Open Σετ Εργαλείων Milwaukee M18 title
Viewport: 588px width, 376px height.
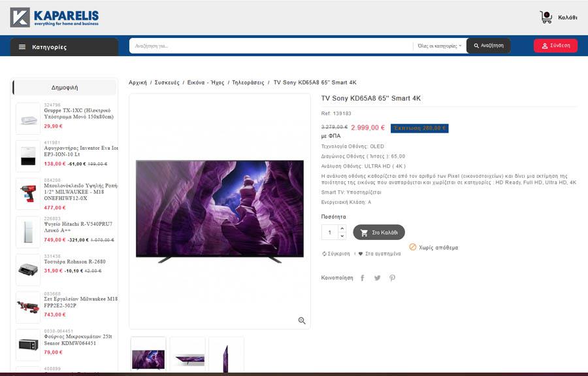tap(80, 302)
